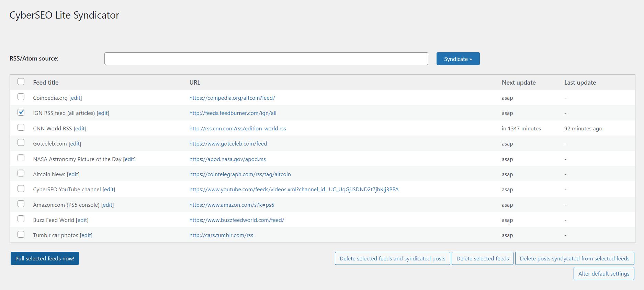The height and width of the screenshot is (290, 644).
Task: Open the CNN World RSS title link
Action: pos(53,128)
